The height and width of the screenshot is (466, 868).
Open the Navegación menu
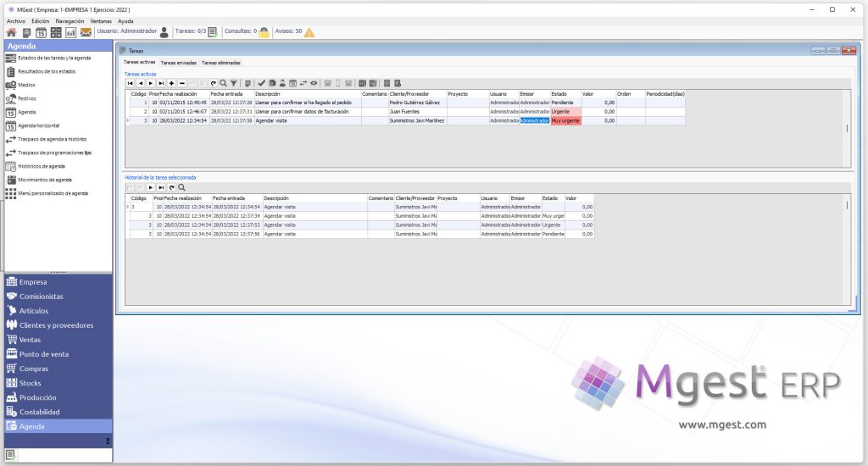click(x=70, y=21)
